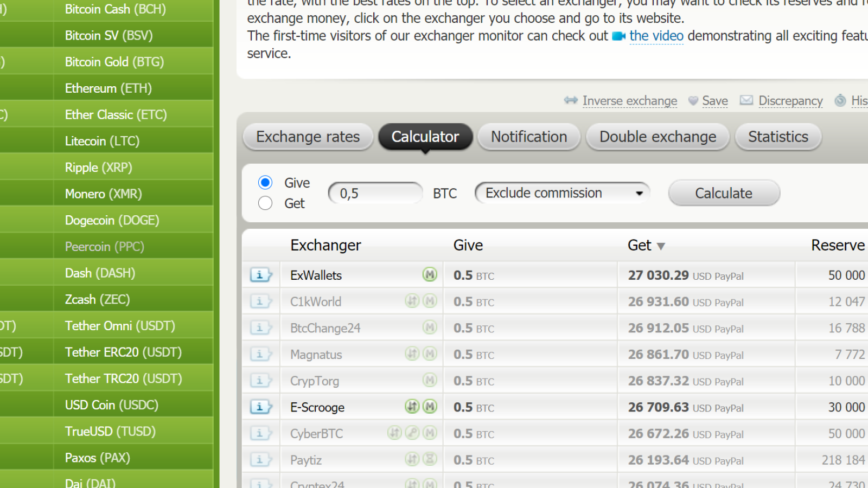Open the info icon for ExWallets
Screen dimensions: 868x488
coord(261,275)
